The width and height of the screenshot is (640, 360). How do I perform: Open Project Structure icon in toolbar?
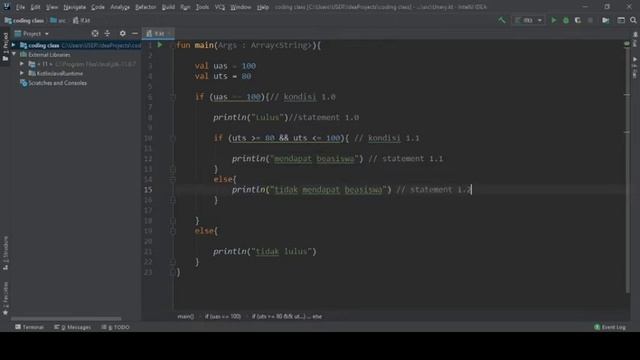[621, 20]
